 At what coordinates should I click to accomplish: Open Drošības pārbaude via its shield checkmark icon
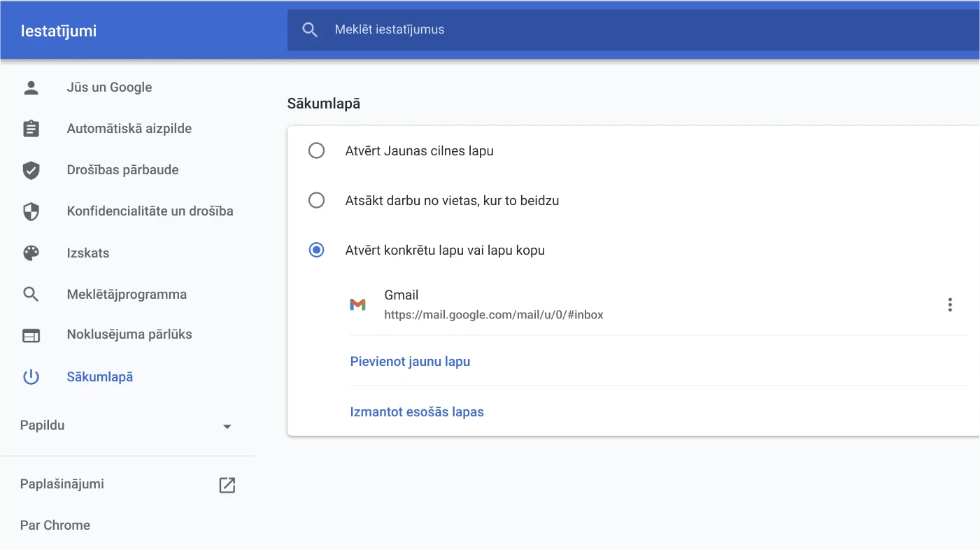tap(31, 169)
